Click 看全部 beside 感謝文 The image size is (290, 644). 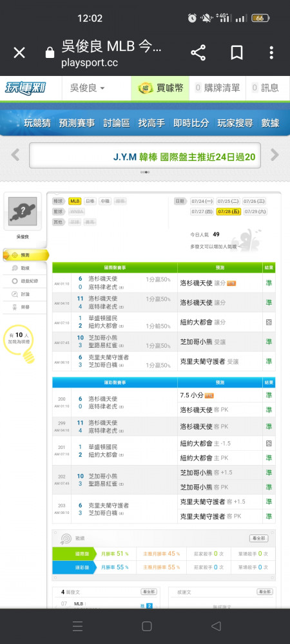[264, 592]
